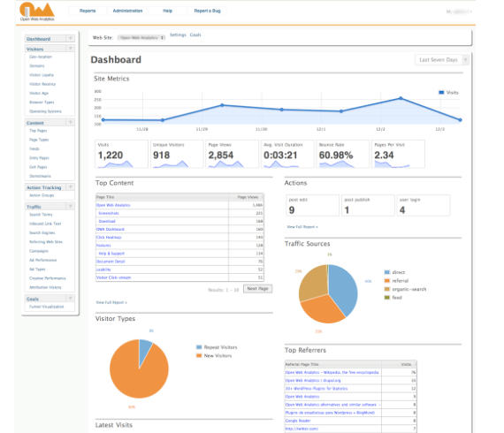
Task: Collapse the Dashboard sidebar section arrow
Action: point(71,39)
